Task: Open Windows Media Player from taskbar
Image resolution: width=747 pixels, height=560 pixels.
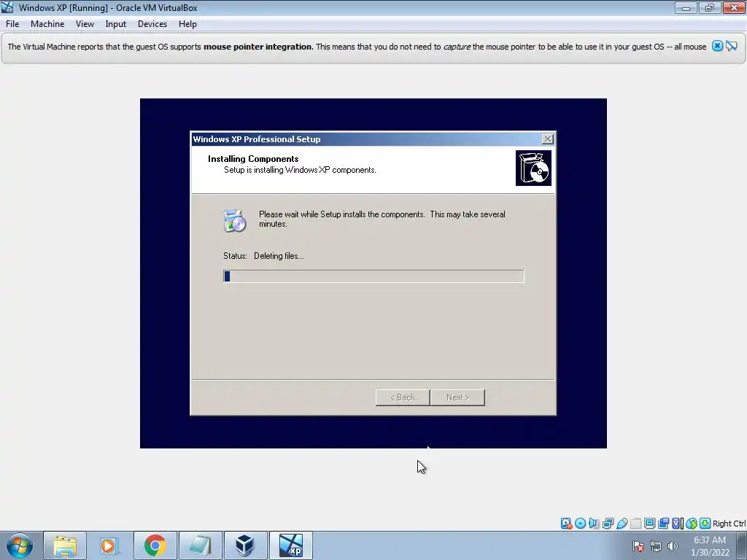Action: (109, 545)
